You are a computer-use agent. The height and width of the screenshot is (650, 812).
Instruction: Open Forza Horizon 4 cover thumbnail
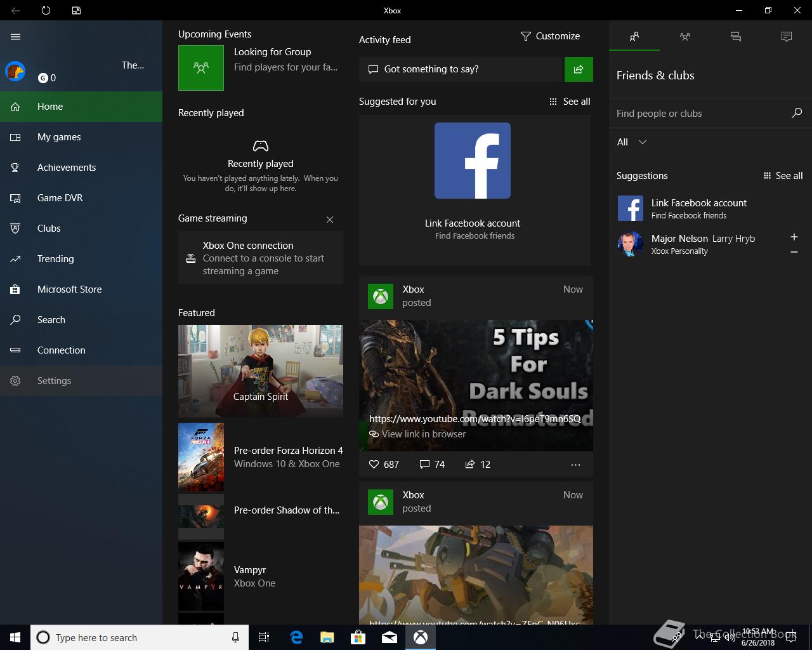(x=201, y=457)
